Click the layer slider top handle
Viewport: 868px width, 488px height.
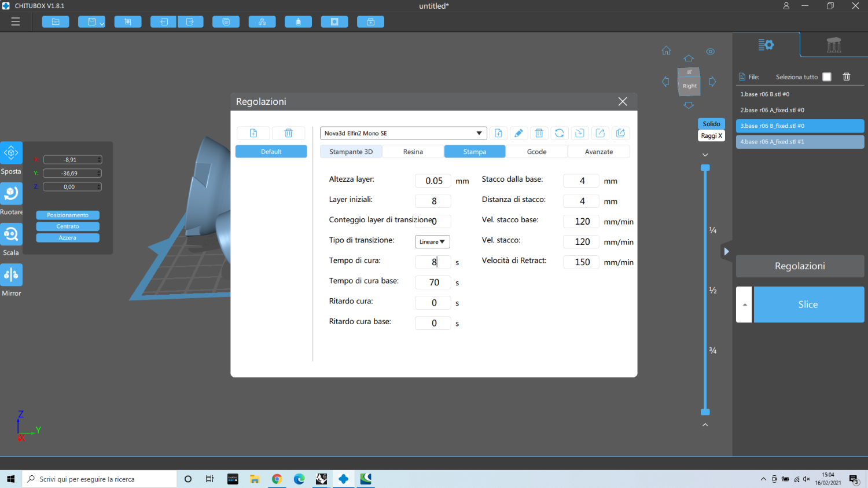[705, 168]
